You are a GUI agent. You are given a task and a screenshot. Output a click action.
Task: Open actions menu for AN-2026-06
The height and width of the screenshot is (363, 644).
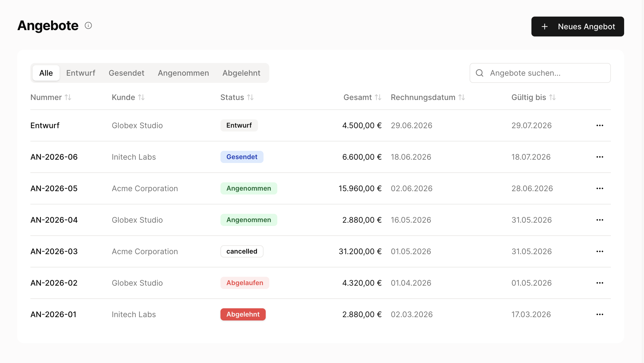pyautogui.click(x=600, y=157)
